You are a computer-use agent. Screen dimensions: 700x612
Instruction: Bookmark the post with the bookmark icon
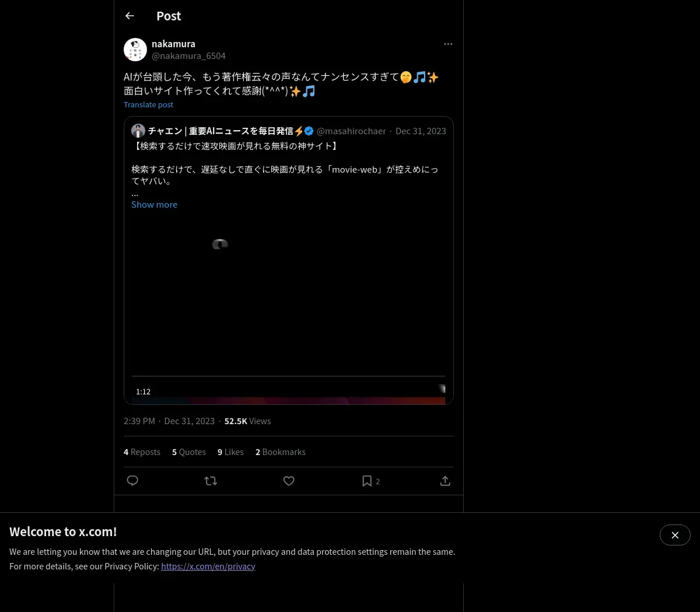tap(367, 481)
